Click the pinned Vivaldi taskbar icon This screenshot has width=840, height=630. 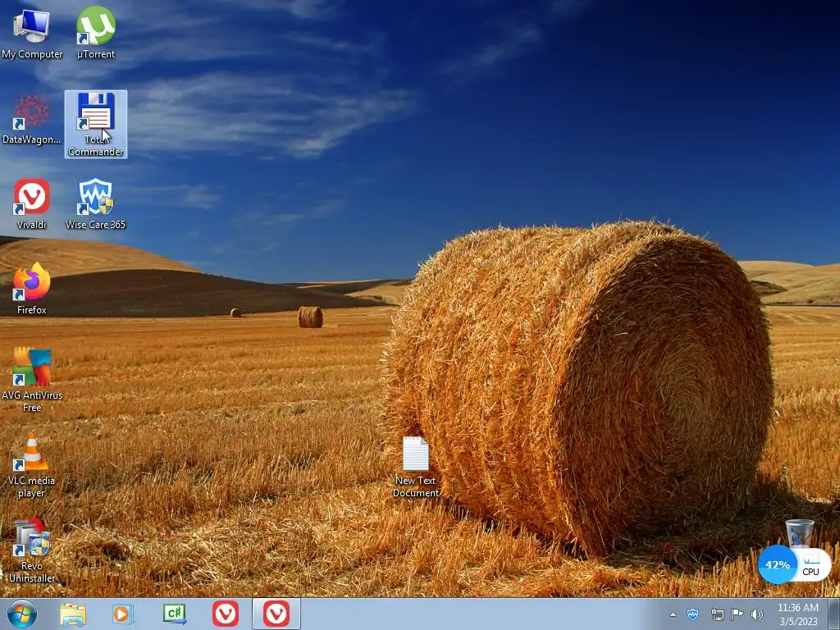coord(226,614)
